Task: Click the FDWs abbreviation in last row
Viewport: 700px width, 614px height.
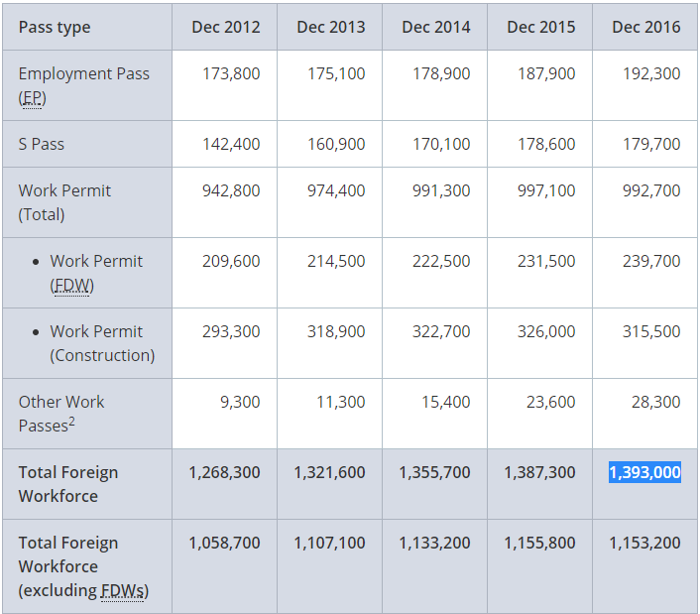Action: (122, 590)
